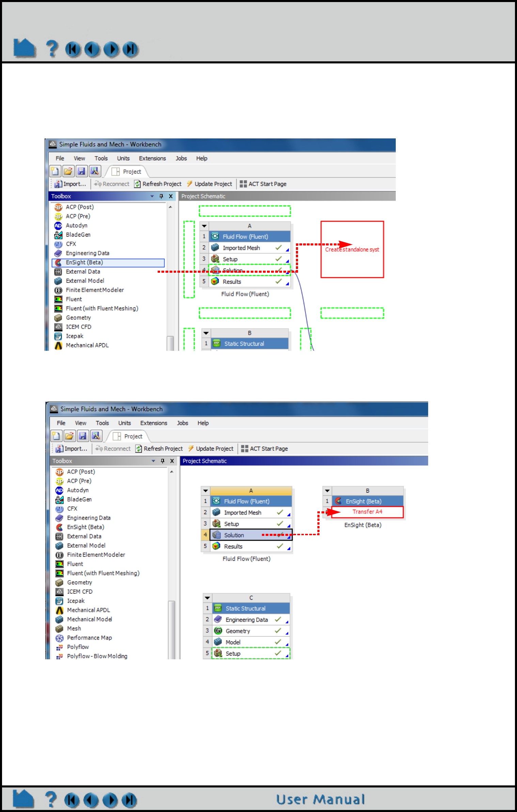Go to next page using top navigation bar
The image size is (517, 812).
click(111, 49)
